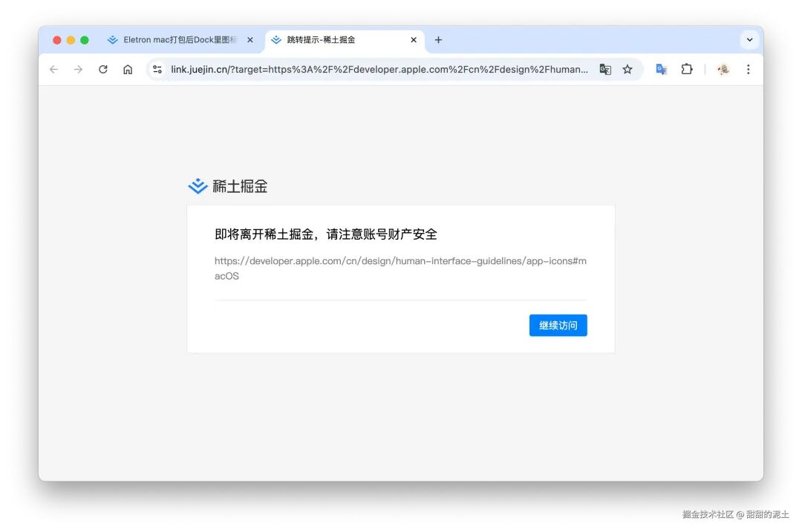The width and height of the screenshot is (802, 532).
Task: Open the Google Translate extension icon
Action: 662,70
